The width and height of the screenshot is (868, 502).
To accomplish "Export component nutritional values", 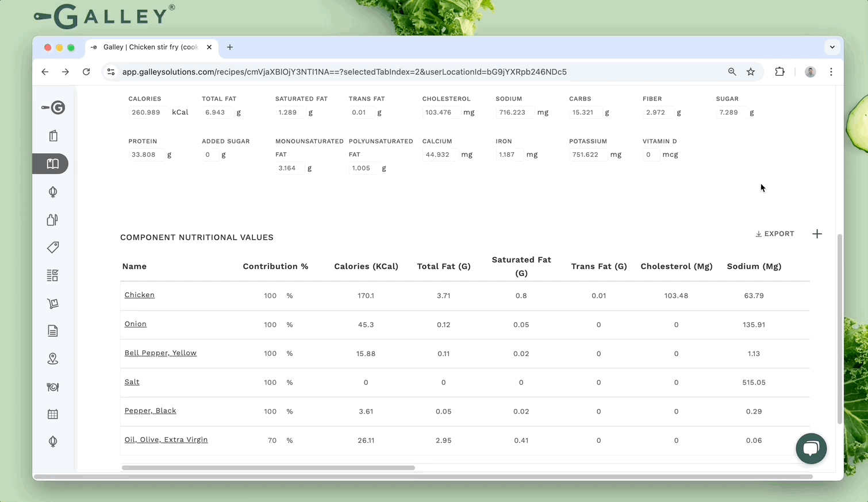I will pos(775,234).
